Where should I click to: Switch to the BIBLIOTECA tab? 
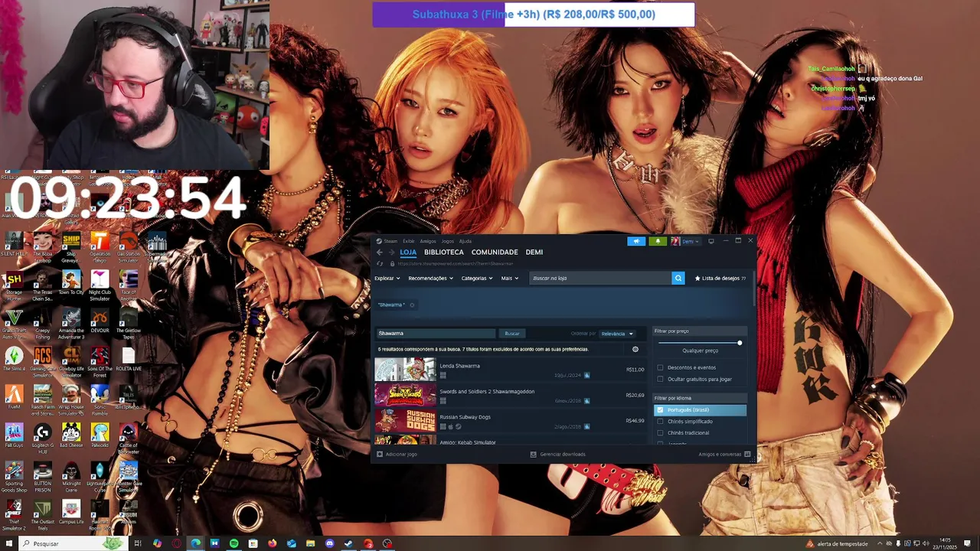click(444, 253)
